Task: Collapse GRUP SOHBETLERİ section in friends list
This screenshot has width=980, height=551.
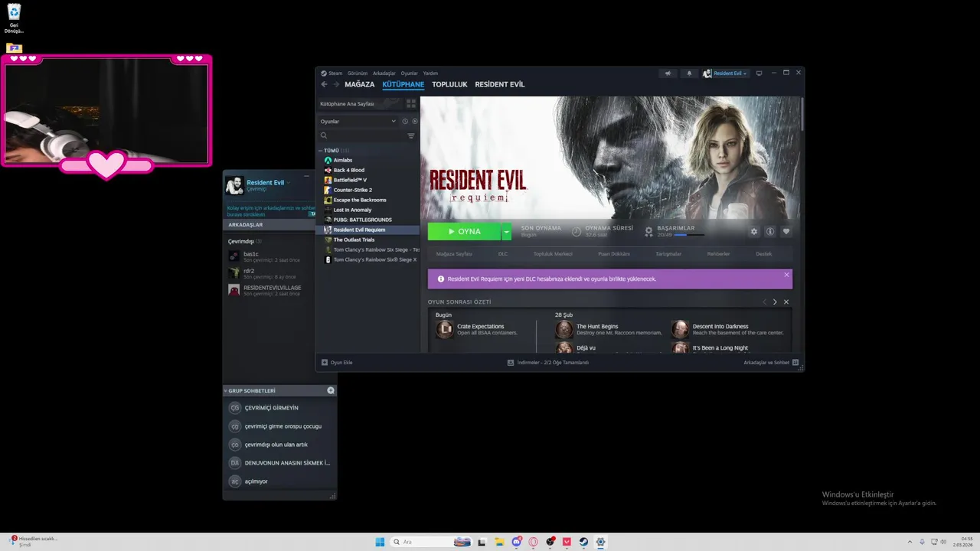Action: tap(226, 390)
